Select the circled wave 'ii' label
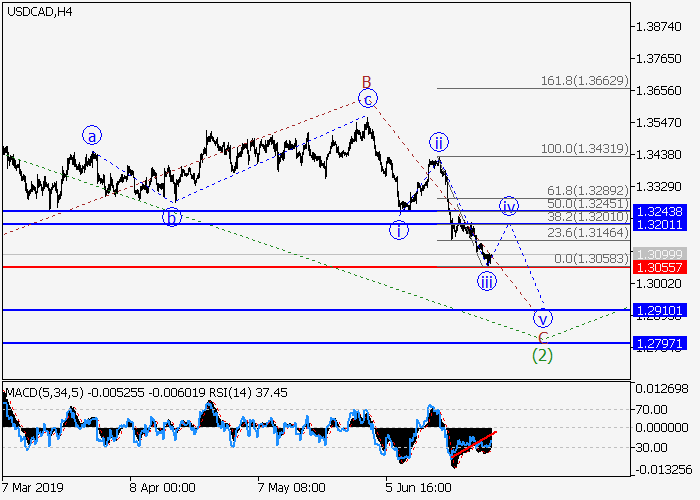The width and height of the screenshot is (700, 500). 438,141
